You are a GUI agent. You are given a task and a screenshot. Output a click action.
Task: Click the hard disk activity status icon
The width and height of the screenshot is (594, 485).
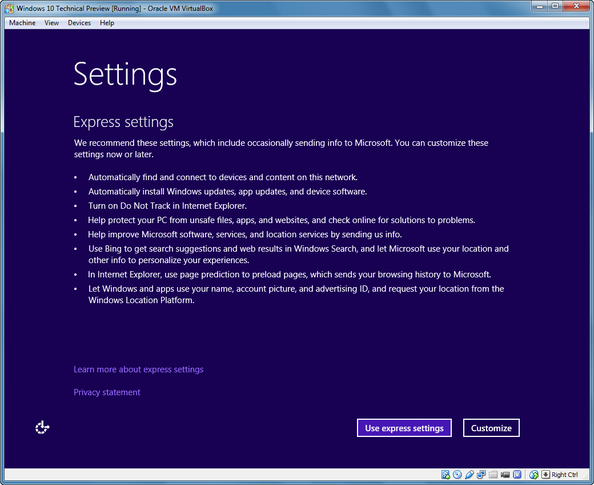(446, 474)
